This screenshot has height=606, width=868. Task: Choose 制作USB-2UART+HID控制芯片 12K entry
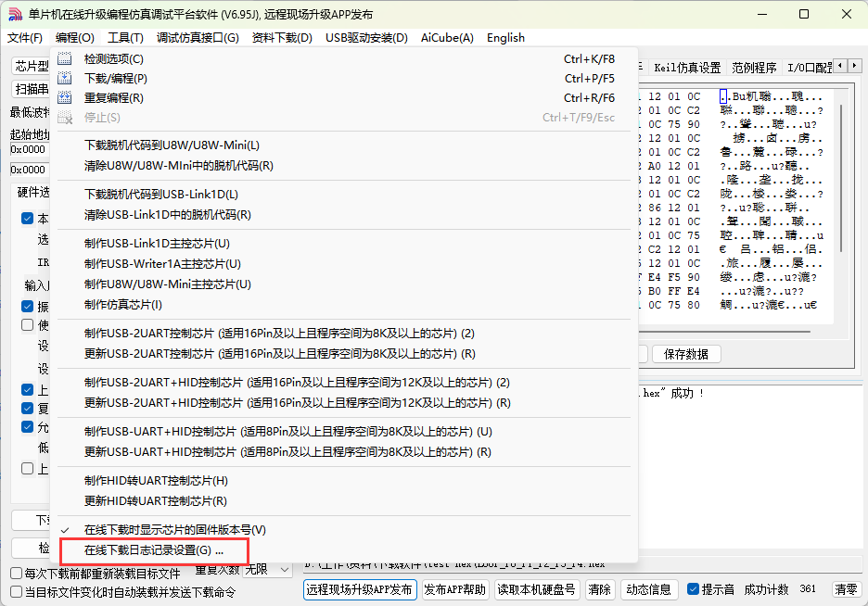[344, 383]
